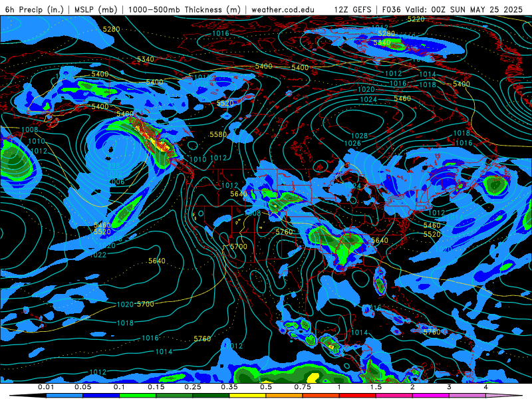Click the '0.25' legend value

click(x=192, y=387)
